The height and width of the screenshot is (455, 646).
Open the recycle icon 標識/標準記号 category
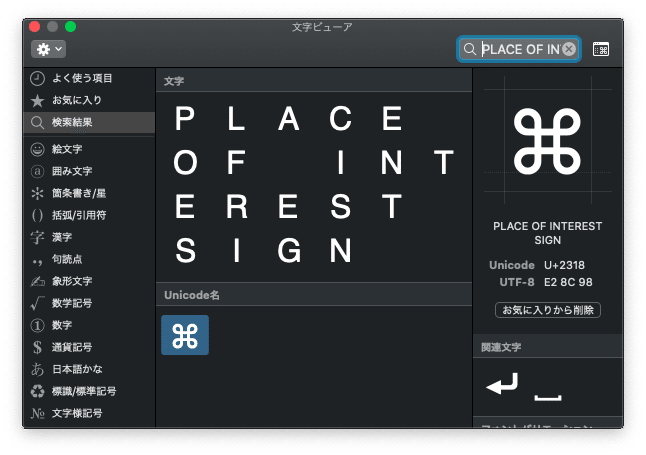click(37, 391)
